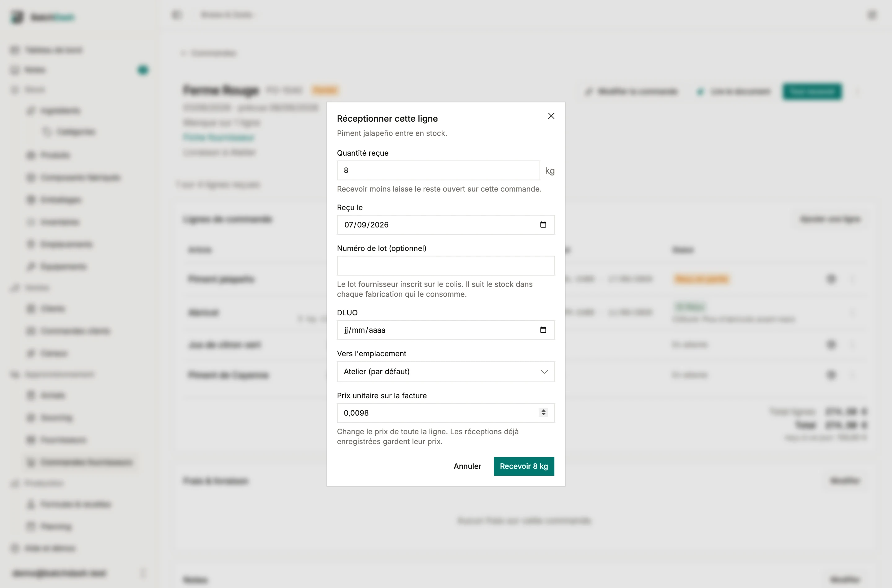Cancel with the Annuler button

coord(467,466)
